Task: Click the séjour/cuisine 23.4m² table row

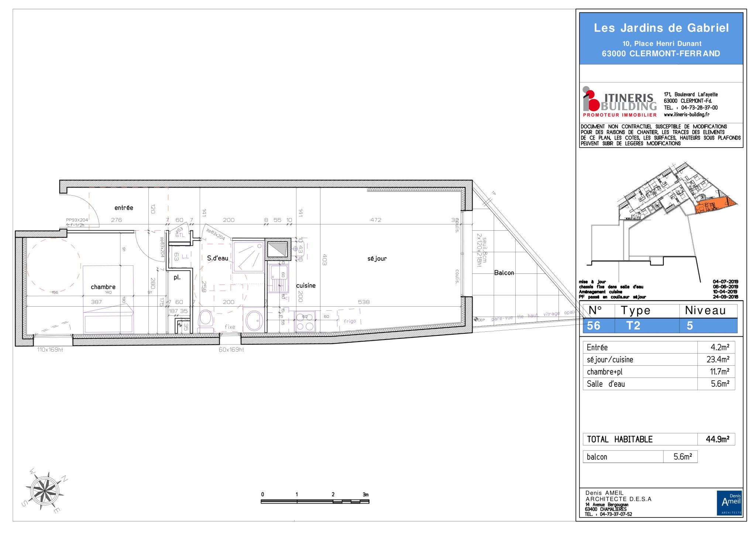Action: (659, 359)
